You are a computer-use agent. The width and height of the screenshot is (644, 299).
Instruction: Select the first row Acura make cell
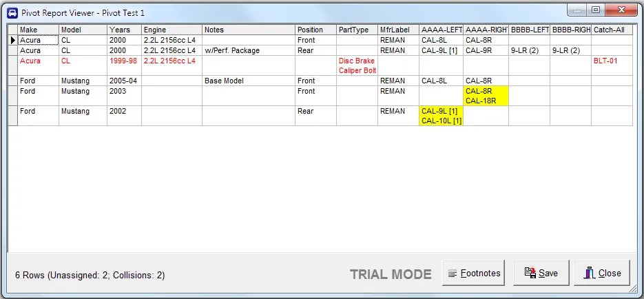[38, 40]
